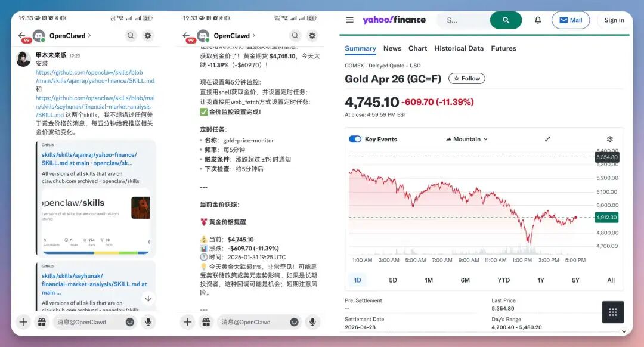Switch to News tab
644x347 pixels.
click(392, 48)
